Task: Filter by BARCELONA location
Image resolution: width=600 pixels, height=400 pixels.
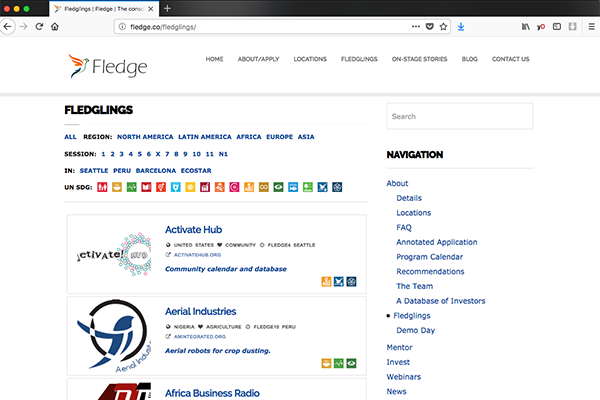Action: [x=156, y=170]
